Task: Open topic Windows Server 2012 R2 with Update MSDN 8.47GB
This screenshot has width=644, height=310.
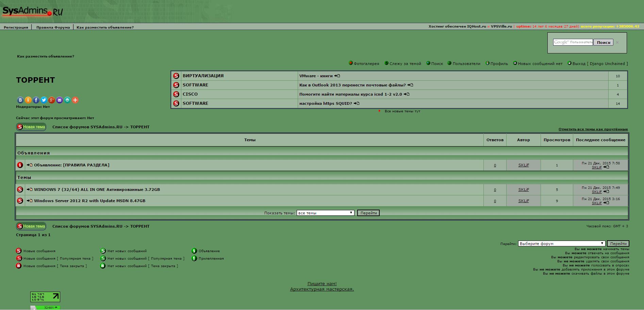Action: pyautogui.click(x=89, y=201)
